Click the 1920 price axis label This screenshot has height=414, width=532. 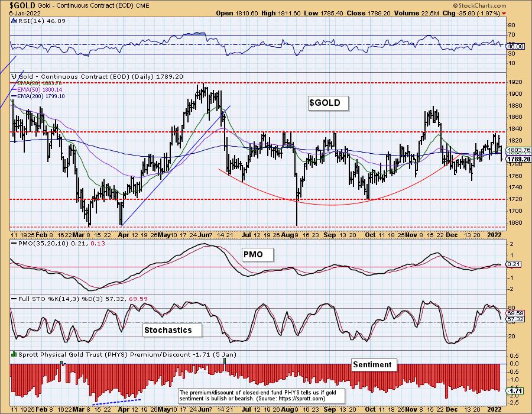[515, 82]
